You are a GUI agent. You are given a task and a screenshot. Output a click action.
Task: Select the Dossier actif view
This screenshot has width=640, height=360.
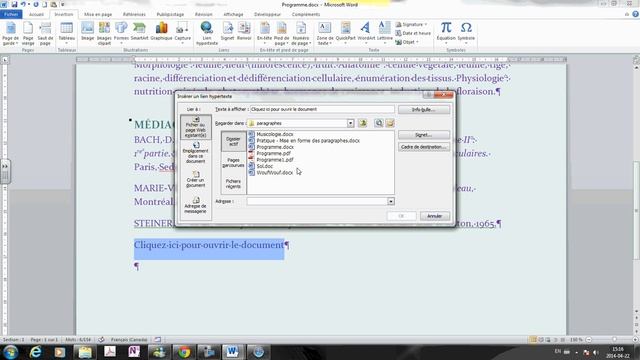pyautogui.click(x=233, y=141)
